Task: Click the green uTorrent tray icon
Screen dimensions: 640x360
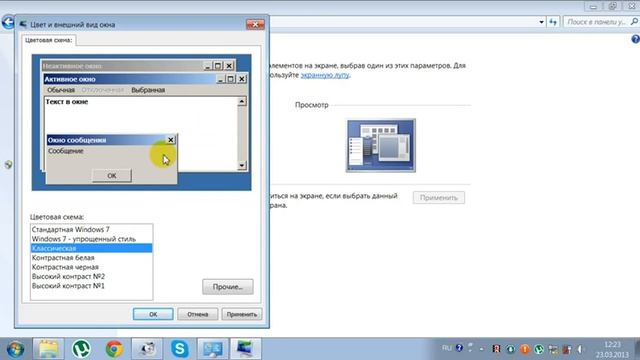Action: click(539, 349)
